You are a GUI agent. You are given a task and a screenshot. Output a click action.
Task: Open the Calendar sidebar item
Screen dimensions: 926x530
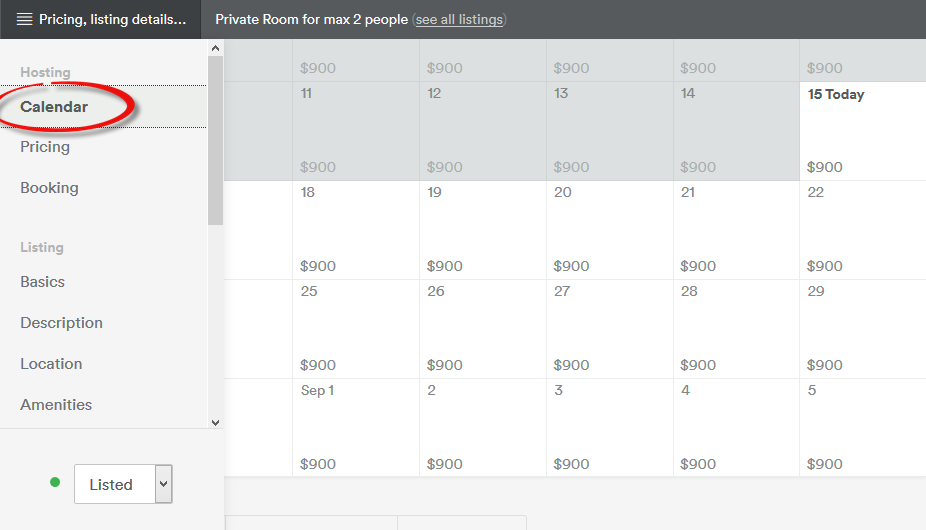[x=54, y=107]
